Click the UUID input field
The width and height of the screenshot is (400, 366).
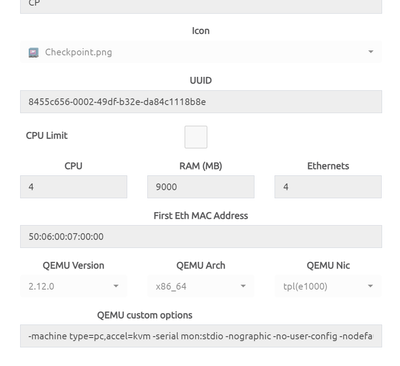coord(201,102)
